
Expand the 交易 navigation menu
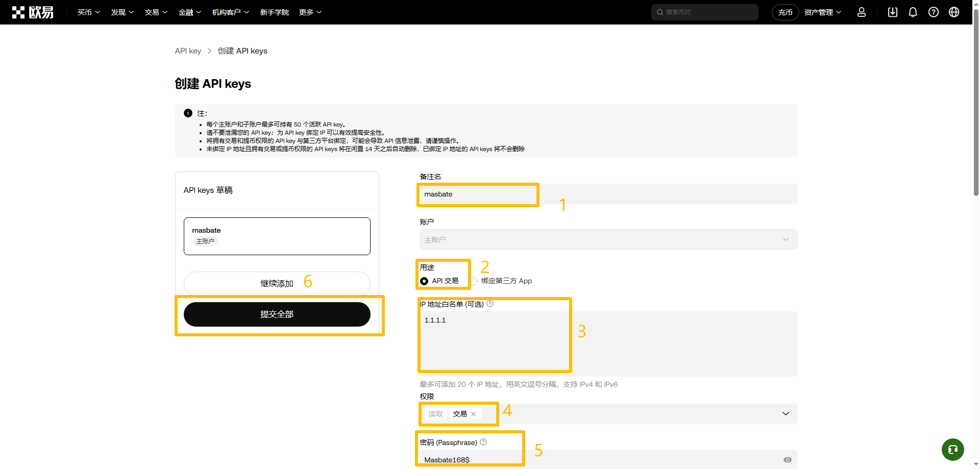point(156,12)
